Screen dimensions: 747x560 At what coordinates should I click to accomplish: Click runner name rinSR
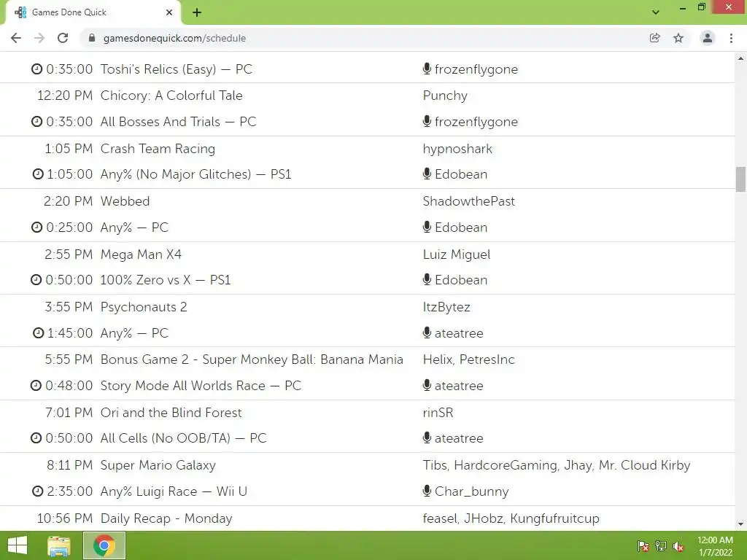(438, 413)
